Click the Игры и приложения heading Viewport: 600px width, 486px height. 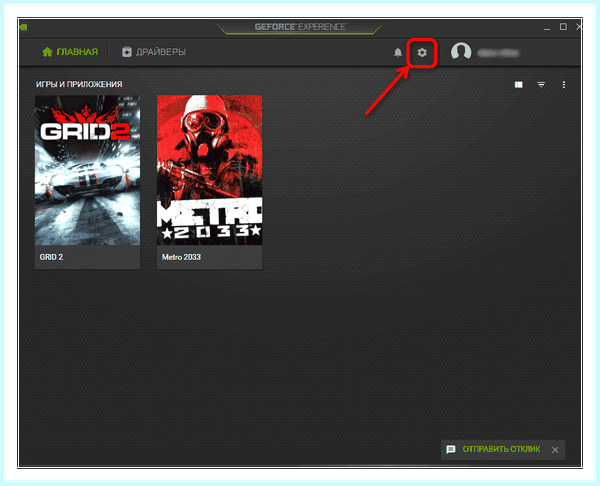tap(79, 84)
